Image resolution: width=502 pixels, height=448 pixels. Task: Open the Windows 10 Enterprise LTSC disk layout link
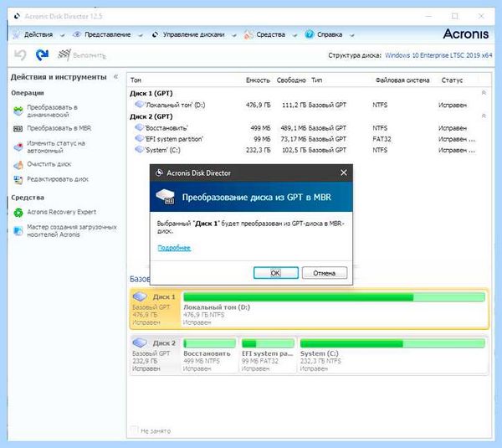tap(438, 55)
